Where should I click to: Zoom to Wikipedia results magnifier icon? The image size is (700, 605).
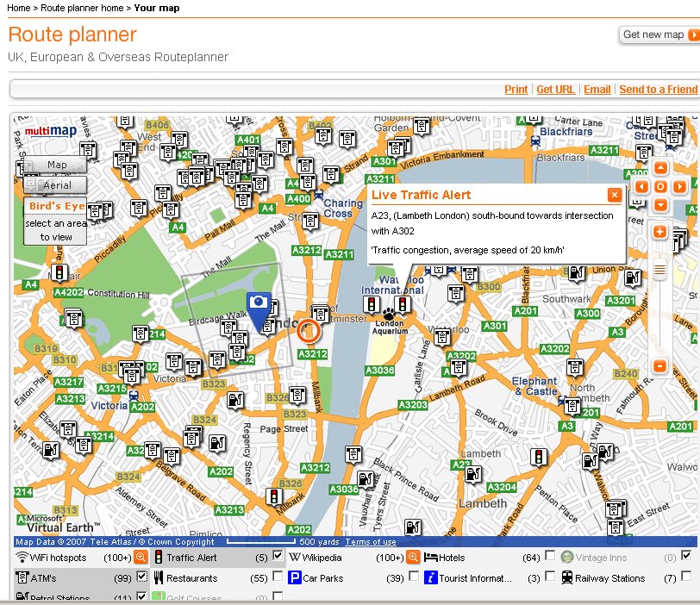click(x=413, y=558)
